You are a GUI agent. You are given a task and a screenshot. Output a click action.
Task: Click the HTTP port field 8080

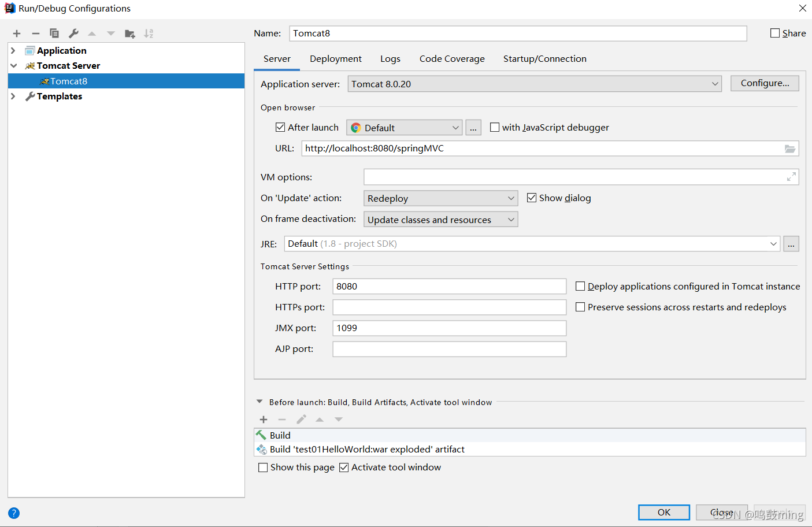(x=449, y=287)
